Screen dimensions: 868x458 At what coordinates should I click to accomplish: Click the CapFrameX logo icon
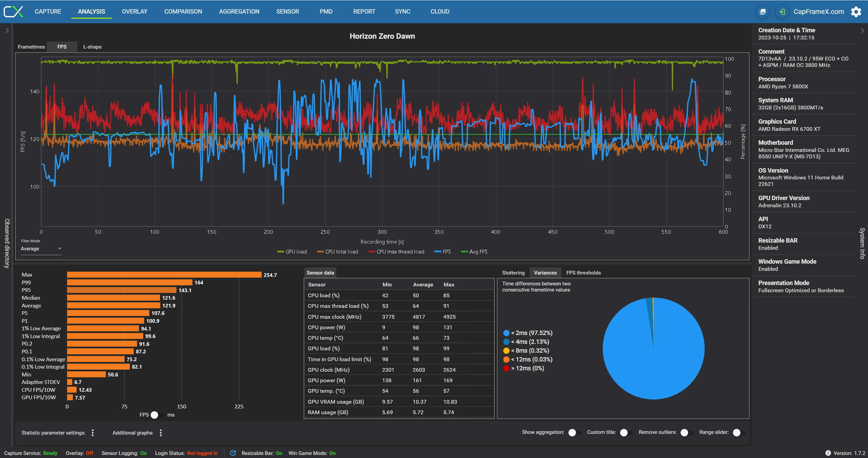point(14,12)
